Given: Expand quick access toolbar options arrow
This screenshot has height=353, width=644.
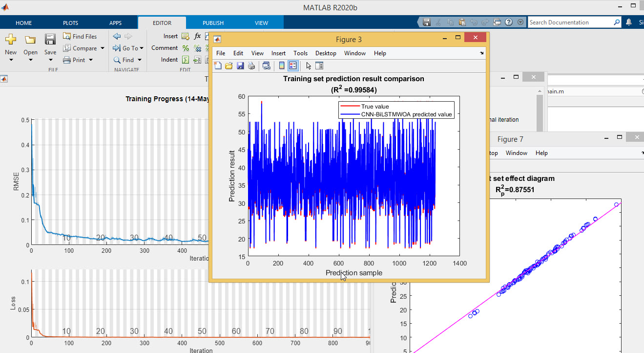Looking at the screenshot, I should click(x=520, y=22).
